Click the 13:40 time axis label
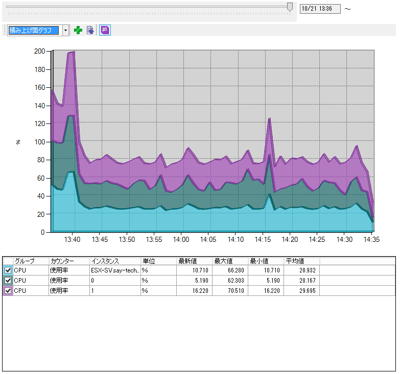Viewport: 400px width, 374px height. coord(72,239)
